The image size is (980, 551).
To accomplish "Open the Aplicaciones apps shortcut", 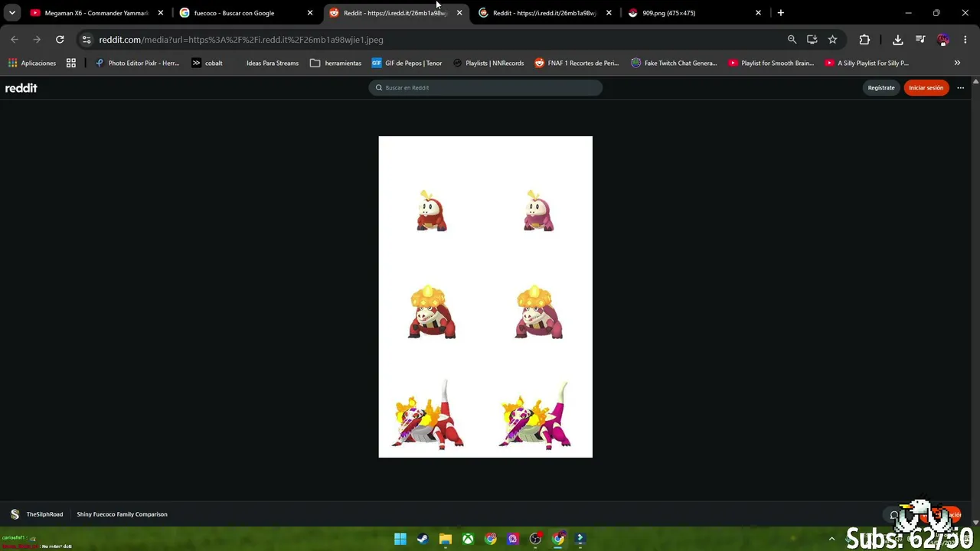I will pyautogui.click(x=31, y=63).
